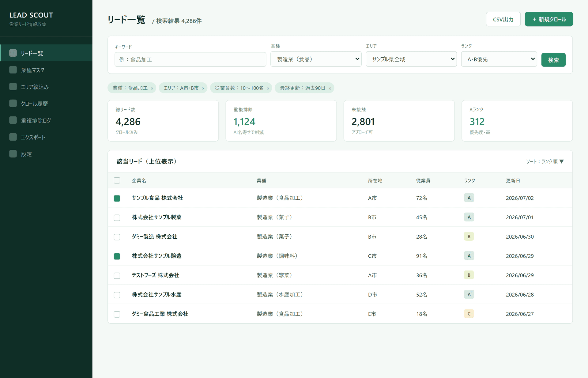Click the 91名 employee count cell
The image size is (588, 378).
[422, 256]
